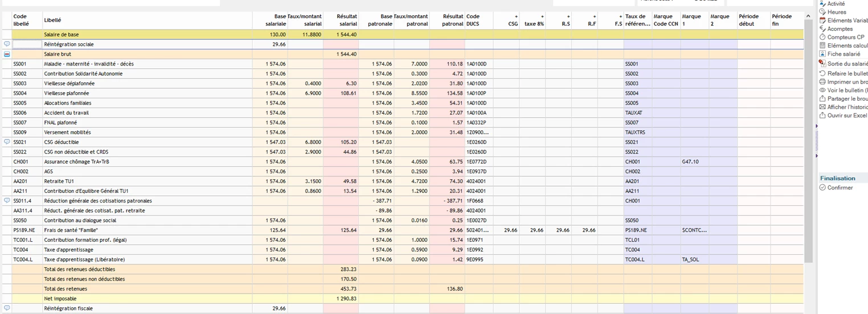Click the Heures clock icon

point(822,12)
